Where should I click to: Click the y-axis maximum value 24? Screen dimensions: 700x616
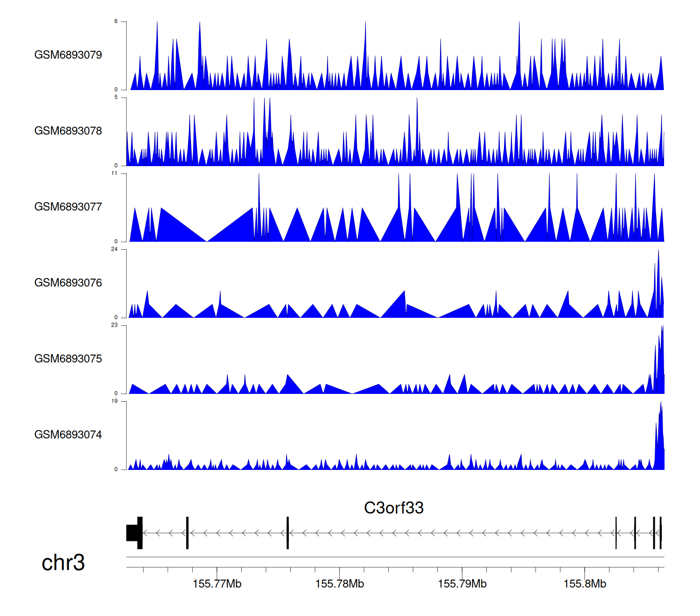(114, 249)
